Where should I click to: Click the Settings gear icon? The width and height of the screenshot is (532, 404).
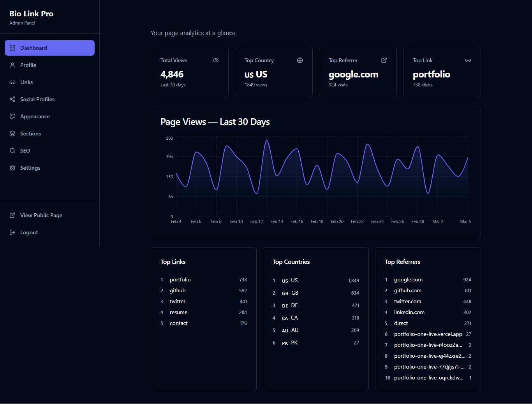(x=12, y=168)
